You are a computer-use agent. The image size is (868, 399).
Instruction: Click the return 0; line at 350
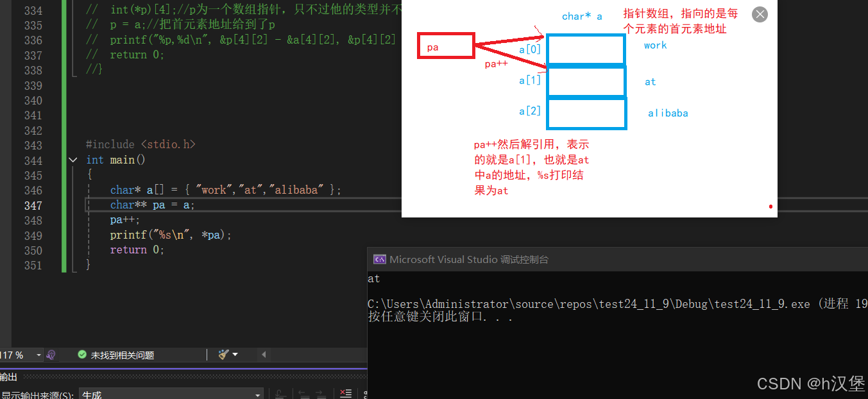click(x=137, y=250)
